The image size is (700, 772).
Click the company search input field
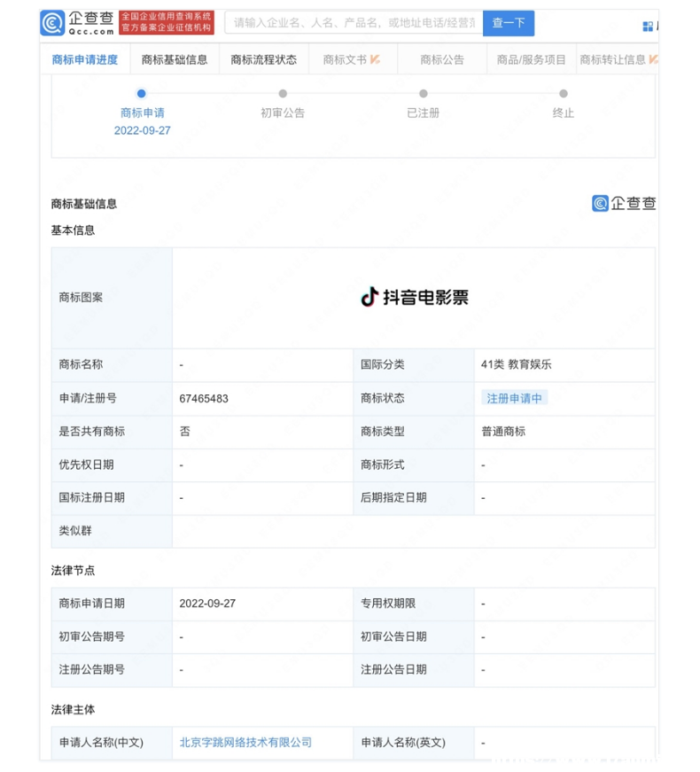[354, 23]
